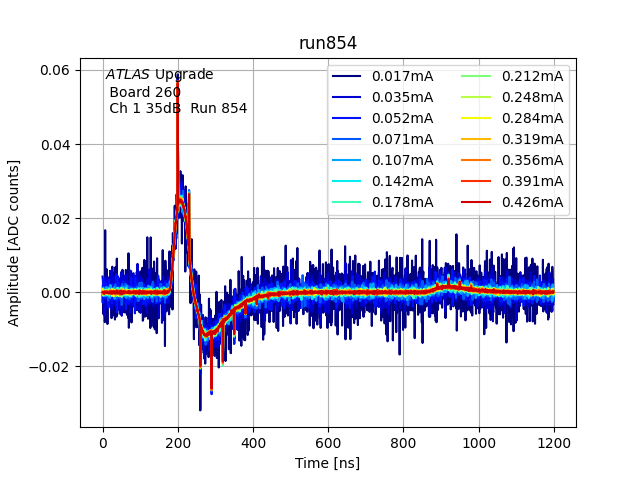Screen dimensions: 640x480
Task: Select the 0.391mA legend entry
Action: (532, 181)
